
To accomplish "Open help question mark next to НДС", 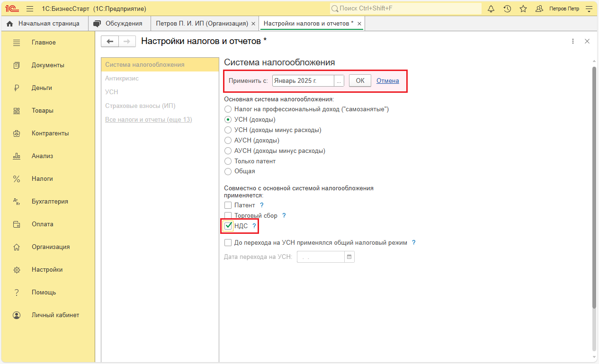I will click(x=254, y=226).
